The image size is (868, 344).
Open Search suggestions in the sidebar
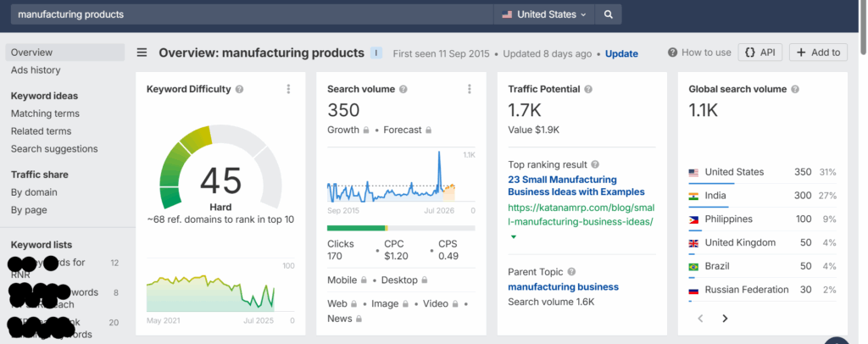coord(54,149)
